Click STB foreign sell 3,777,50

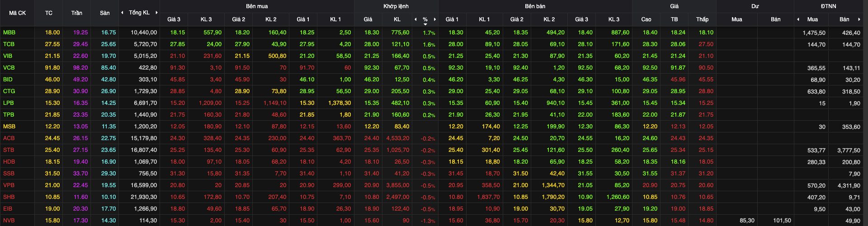click(x=849, y=151)
